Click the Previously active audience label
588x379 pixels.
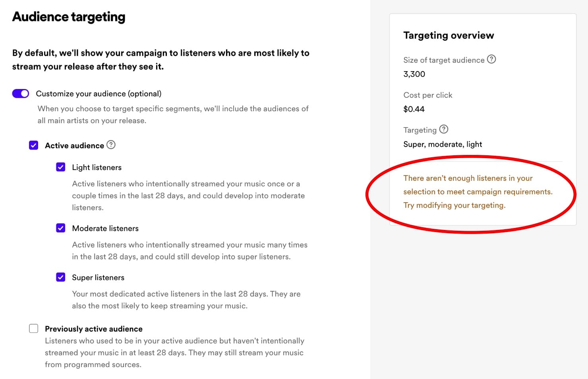[93, 329]
